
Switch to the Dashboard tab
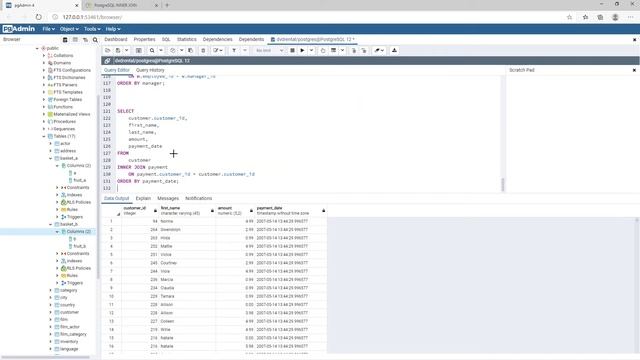116,40
